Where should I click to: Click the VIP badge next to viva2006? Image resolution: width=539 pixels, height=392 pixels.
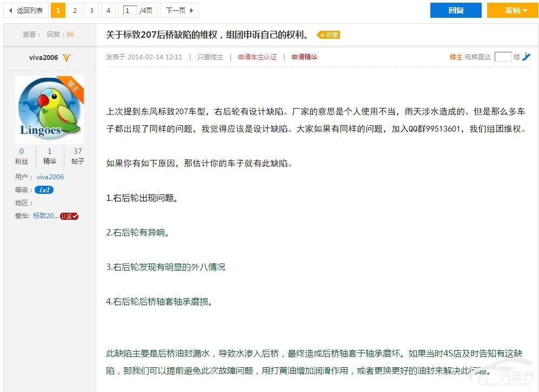pyautogui.click(x=66, y=58)
